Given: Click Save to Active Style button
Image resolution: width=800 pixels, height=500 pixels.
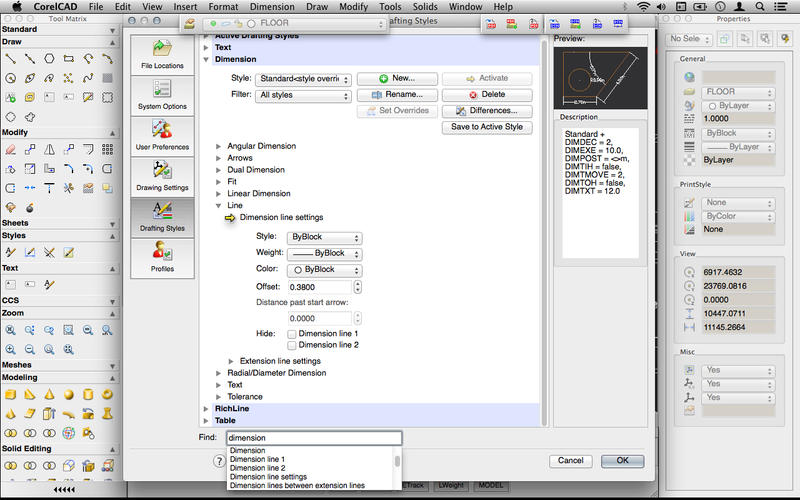Looking at the screenshot, I should click(x=486, y=127).
